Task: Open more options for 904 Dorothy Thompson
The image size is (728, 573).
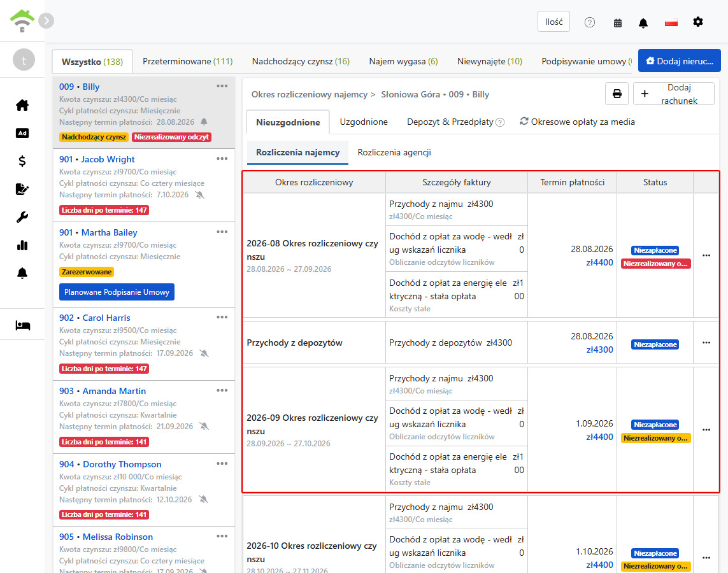Action: point(222,464)
